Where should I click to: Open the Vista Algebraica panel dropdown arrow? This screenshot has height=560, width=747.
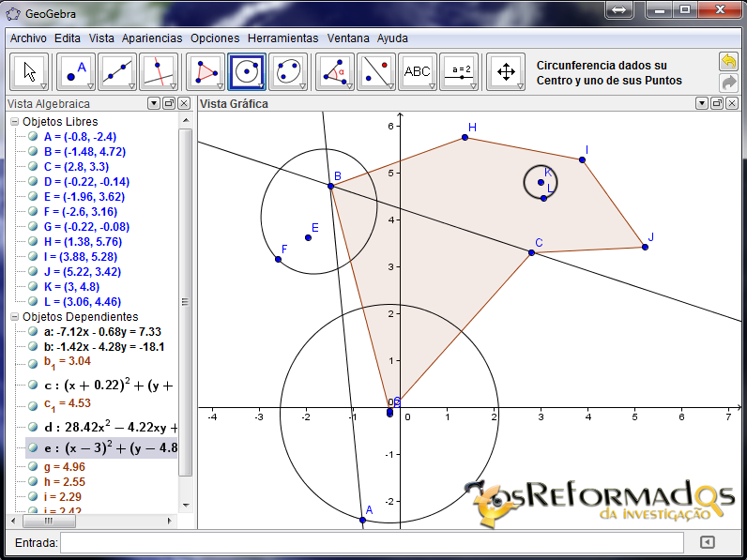[154, 103]
